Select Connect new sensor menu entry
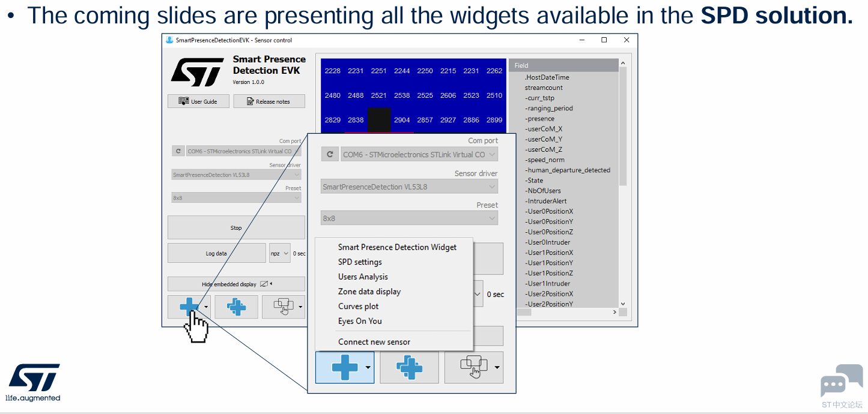The height and width of the screenshot is (414, 868). tap(374, 342)
